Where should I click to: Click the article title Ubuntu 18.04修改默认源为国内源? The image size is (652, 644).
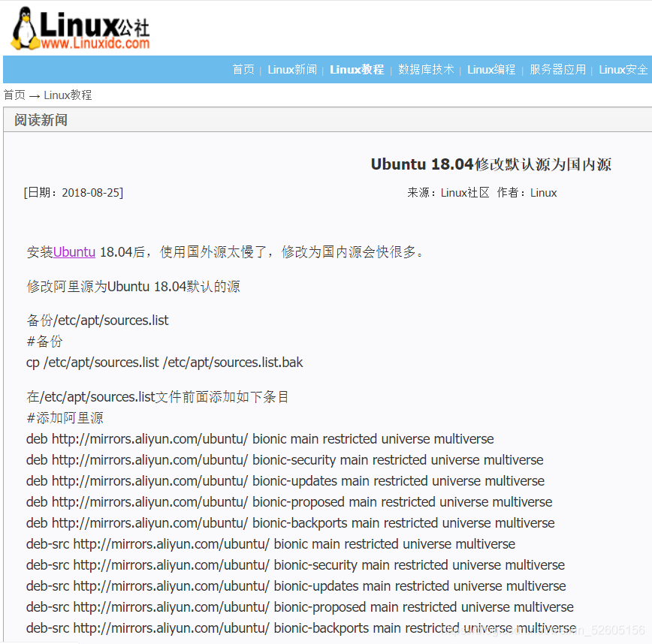(x=491, y=164)
